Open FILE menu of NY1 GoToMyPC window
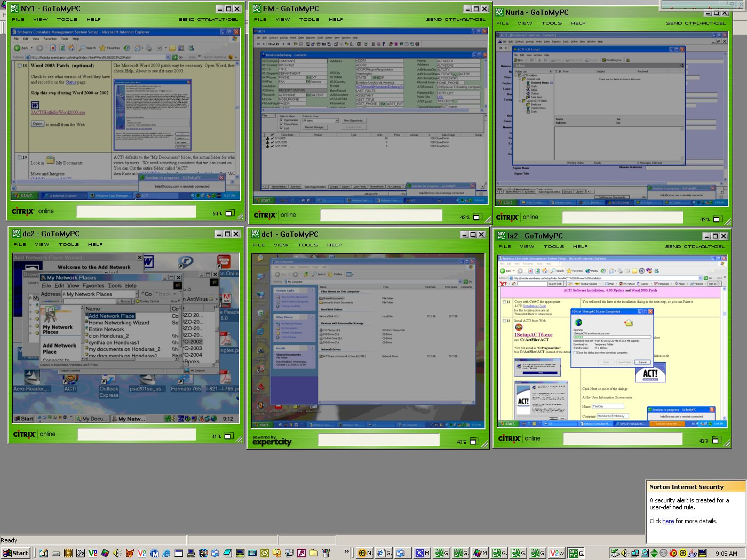Image resolution: width=747 pixels, height=560 pixels. (18, 19)
